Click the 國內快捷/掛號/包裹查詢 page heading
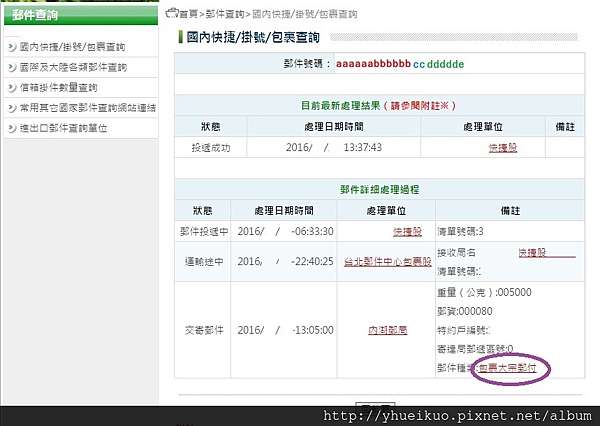Viewport: 600px width, 426px height. [x=253, y=38]
